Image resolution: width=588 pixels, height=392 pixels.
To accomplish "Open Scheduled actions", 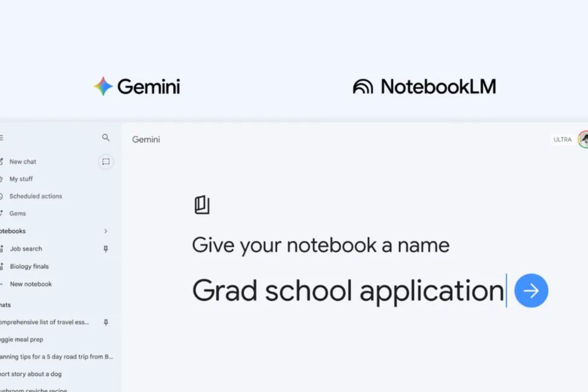I will (35, 196).
